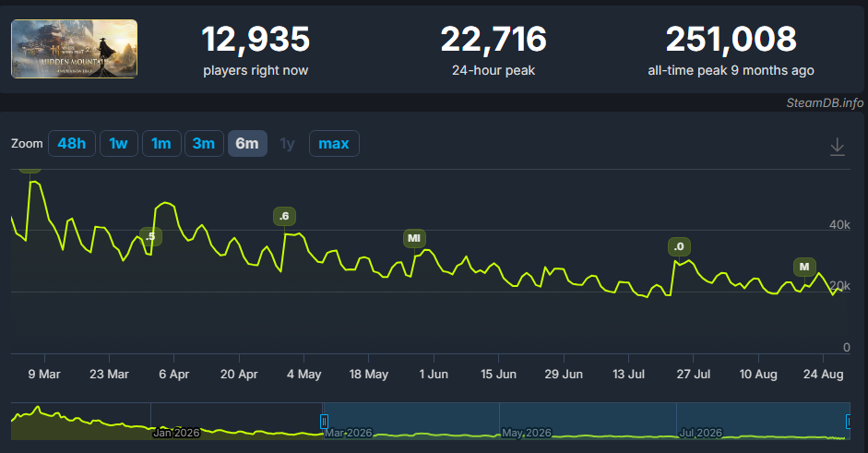Screen dimensions: 868x453
Task: Set chart zoom to 1m
Action: [161, 143]
